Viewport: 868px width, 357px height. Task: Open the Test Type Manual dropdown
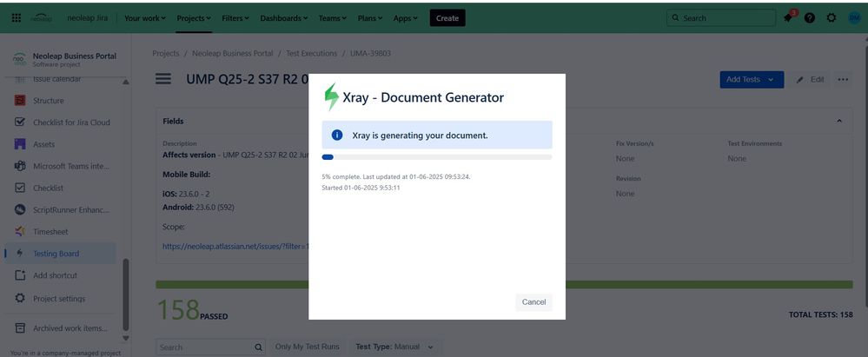click(x=395, y=347)
